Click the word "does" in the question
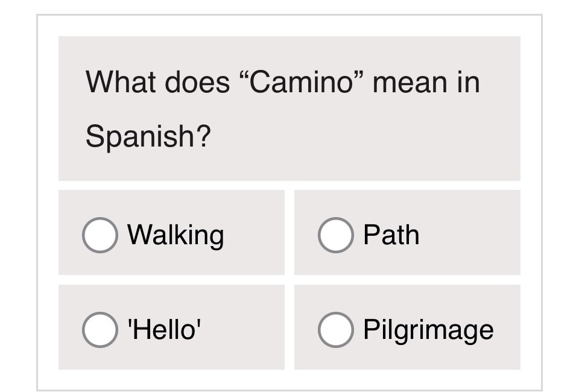This screenshot has height=392, width=579. click(197, 81)
